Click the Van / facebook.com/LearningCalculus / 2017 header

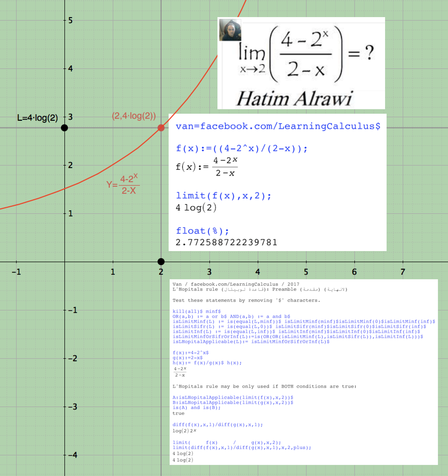coord(236,284)
